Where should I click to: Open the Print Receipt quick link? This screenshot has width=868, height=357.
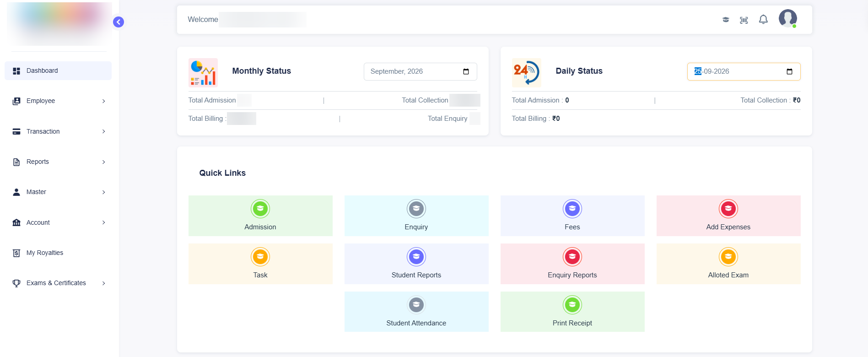572,312
